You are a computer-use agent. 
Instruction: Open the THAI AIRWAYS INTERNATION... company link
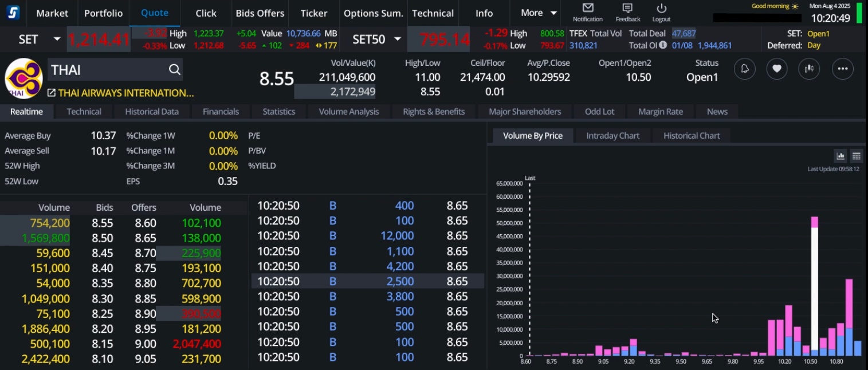point(126,93)
